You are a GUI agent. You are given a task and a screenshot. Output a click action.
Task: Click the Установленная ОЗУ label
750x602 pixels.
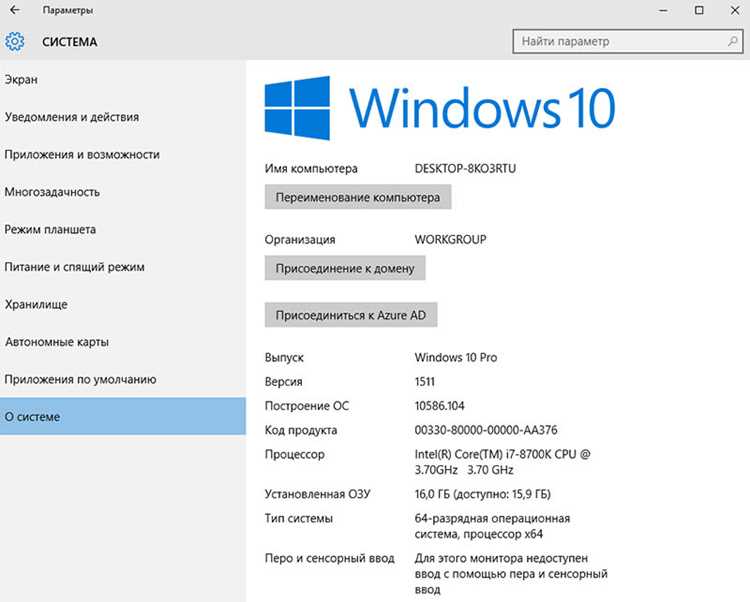(x=318, y=494)
